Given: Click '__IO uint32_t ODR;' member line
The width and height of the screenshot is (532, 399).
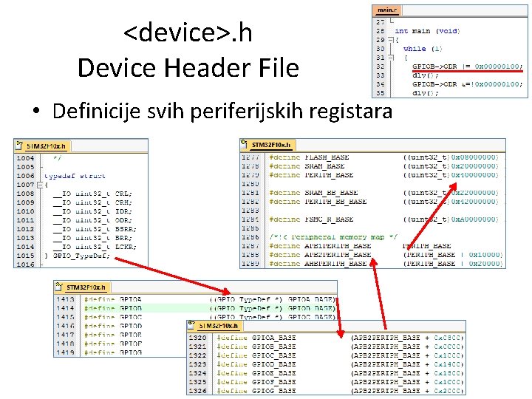Looking at the screenshot, I should 92,220.
